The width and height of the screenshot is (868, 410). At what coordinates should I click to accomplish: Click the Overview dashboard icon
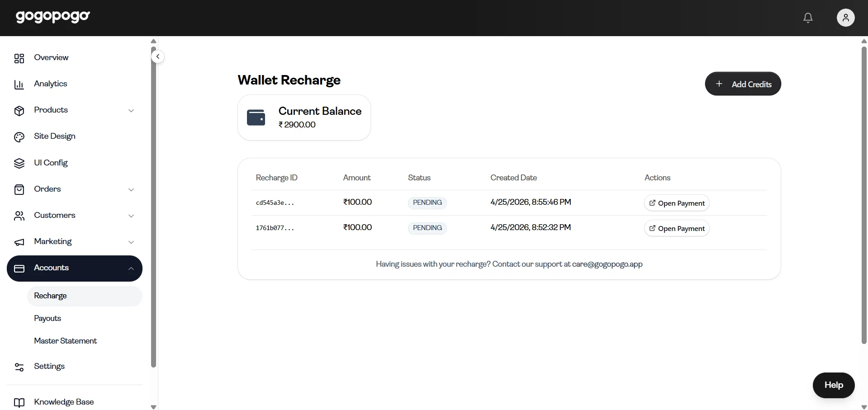point(19,58)
